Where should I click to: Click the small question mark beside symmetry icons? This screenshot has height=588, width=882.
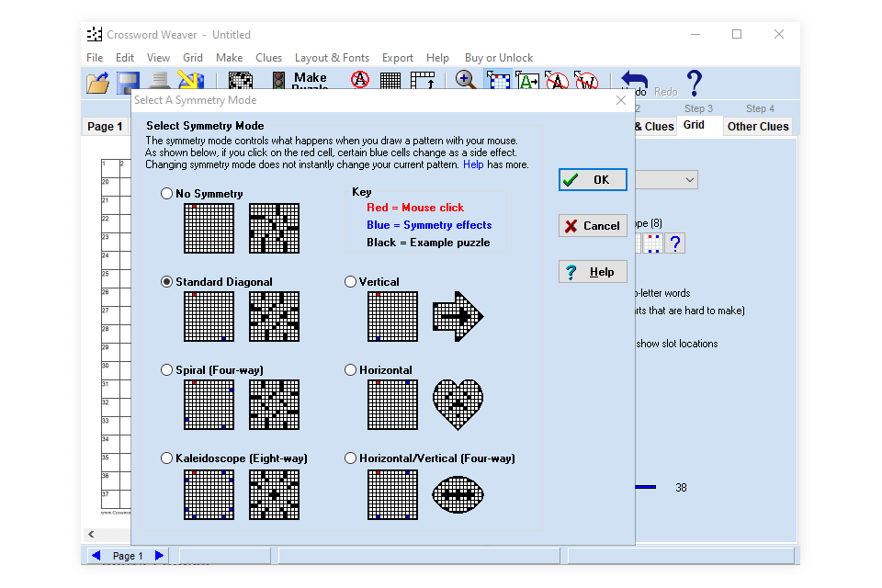point(675,243)
